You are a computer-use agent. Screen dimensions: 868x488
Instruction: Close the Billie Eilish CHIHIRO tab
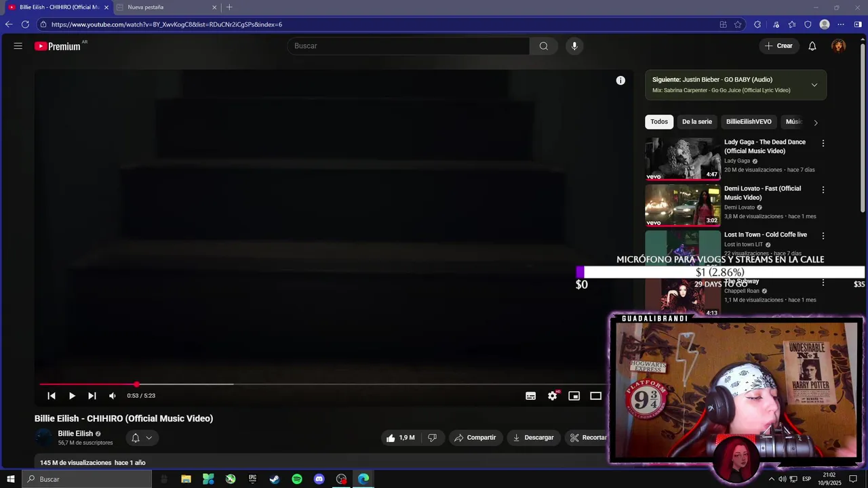[106, 7]
